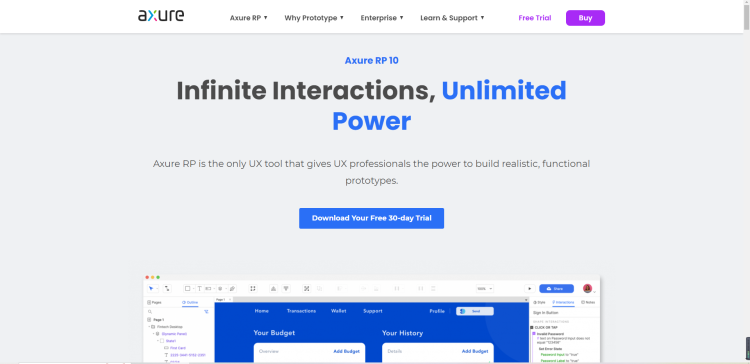
Task: Click the Axure RP 10 heading
Action: pos(371,60)
